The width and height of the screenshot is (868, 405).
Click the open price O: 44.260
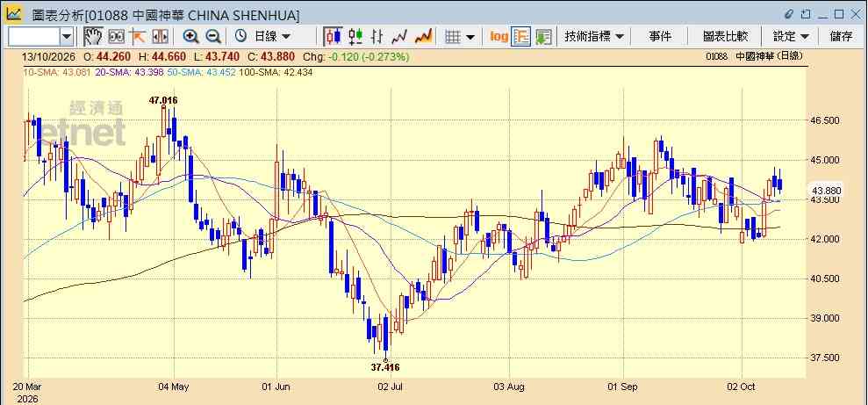pyautogui.click(x=107, y=57)
